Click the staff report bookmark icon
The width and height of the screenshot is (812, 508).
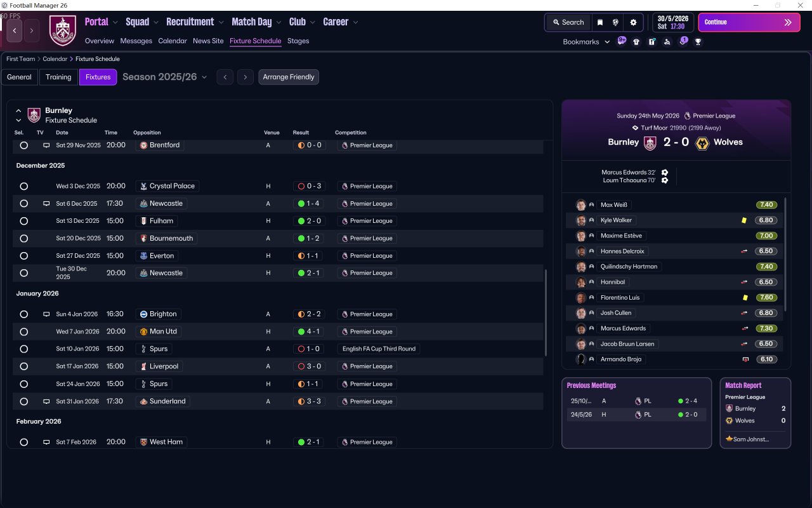[x=652, y=42]
